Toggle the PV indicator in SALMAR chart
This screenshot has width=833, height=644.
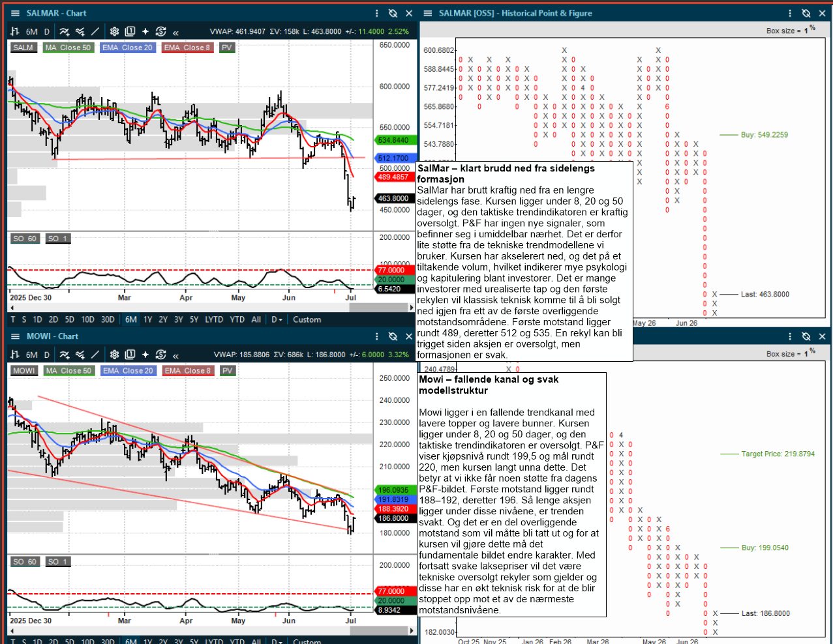[226, 48]
